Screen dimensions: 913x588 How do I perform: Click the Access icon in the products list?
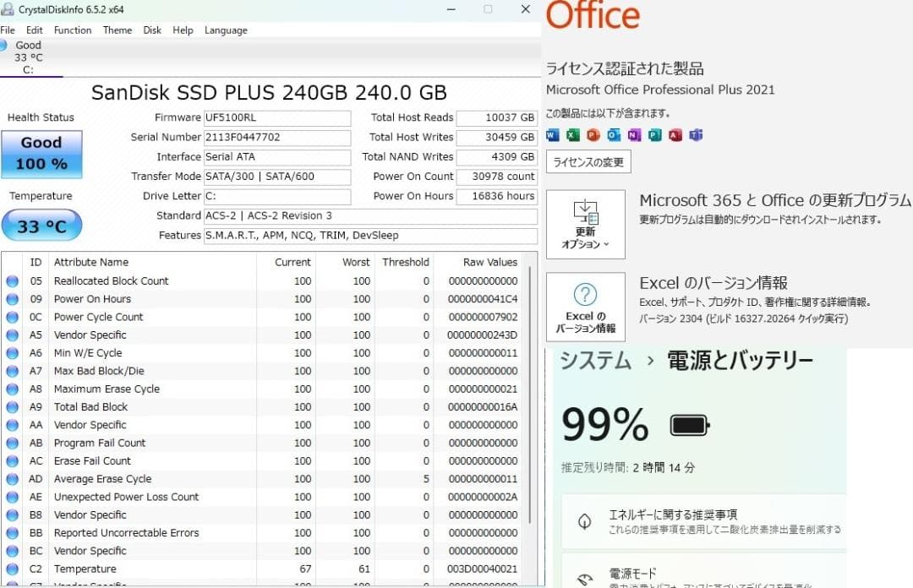(675, 135)
